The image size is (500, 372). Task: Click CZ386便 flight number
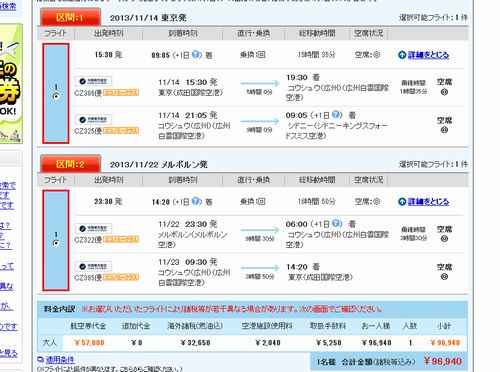(88, 93)
